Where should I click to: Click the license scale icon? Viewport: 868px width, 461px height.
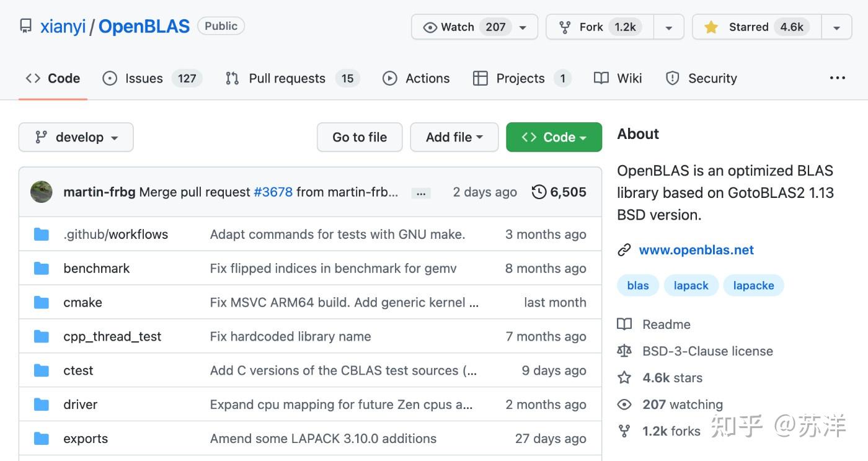click(x=624, y=351)
